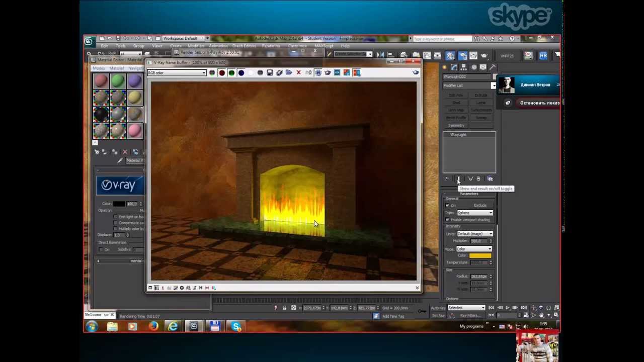Viewport: 644px width, 362px height.
Task: Click the render last teapot at frame buffer right edge
Action: (x=416, y=73)
